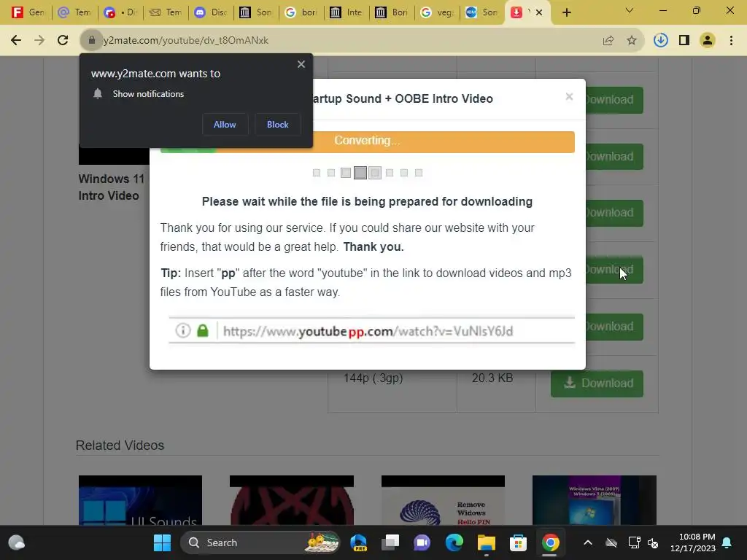Toggle the browser side panel
Image resolution: width=747 pixels, height=560 pixels.
[x=684, y=41]
